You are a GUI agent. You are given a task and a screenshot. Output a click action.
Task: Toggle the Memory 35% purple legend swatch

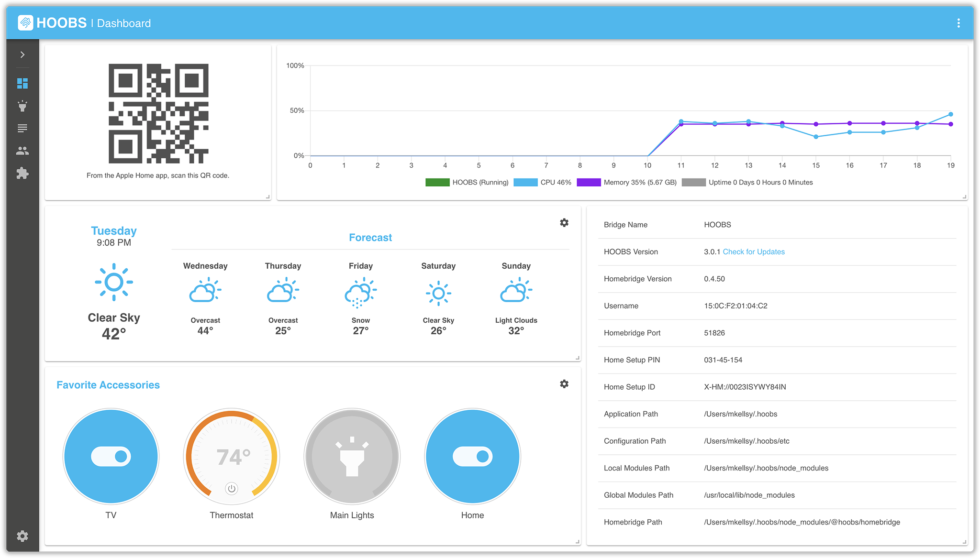[x=589, y=182]
